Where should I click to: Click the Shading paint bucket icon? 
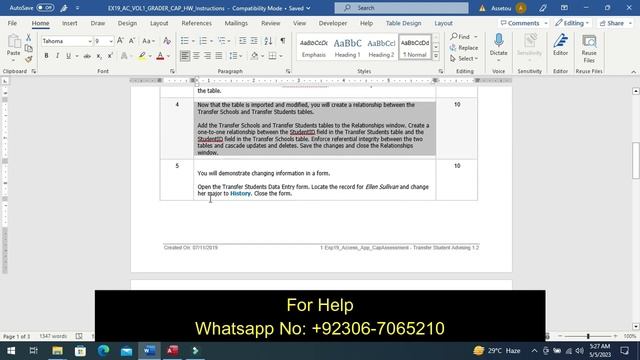[x=254, y=56]
